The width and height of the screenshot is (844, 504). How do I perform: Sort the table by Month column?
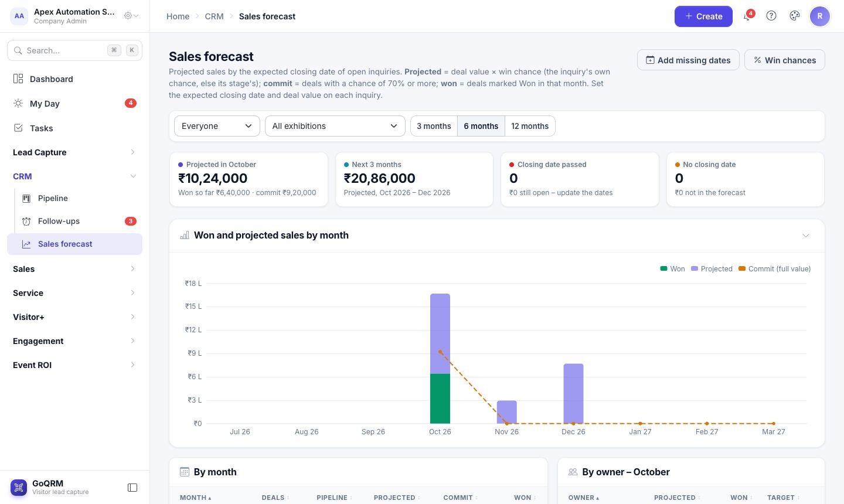click(195, 498)
